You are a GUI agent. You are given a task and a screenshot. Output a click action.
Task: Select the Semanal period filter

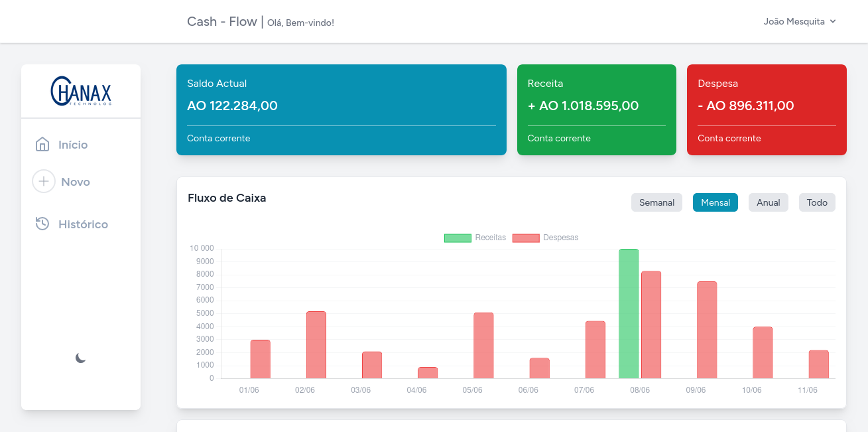pos(656,202)
